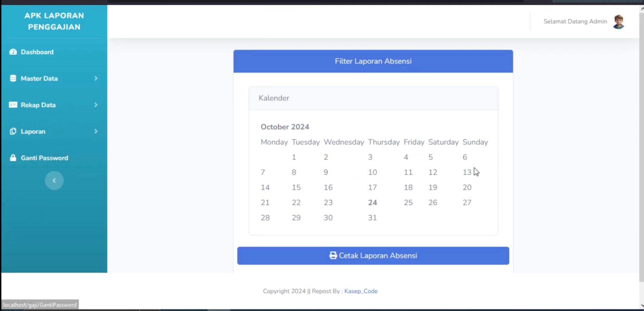Click the Wednesday column header
This screenshot has height=311, width=644.
tap(344, 142)
